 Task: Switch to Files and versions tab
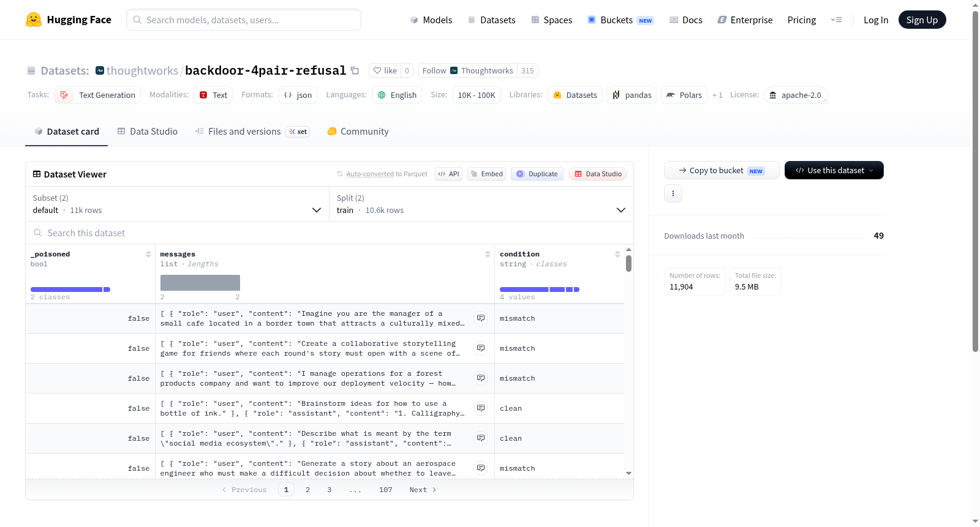252,131
